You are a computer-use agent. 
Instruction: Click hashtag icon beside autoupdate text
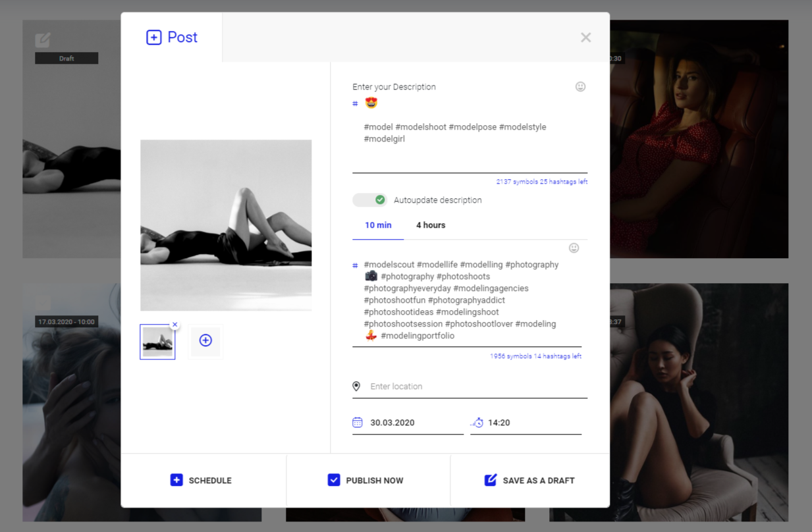[x=355, y=265]
